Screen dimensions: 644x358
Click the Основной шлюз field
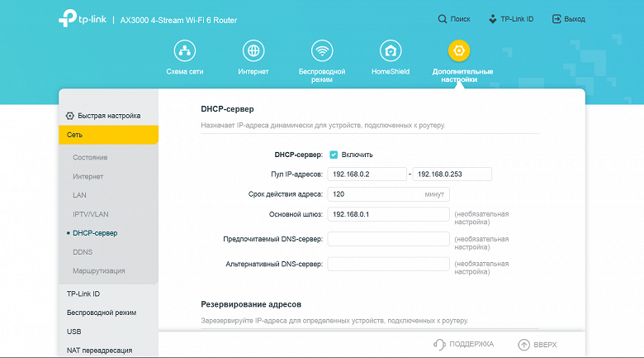388,214
